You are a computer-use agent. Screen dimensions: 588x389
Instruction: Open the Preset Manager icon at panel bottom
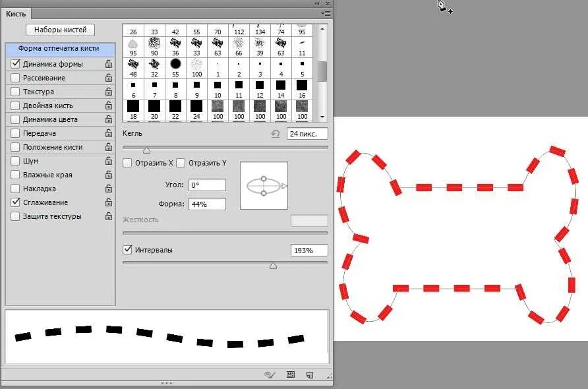click(291, 374)
